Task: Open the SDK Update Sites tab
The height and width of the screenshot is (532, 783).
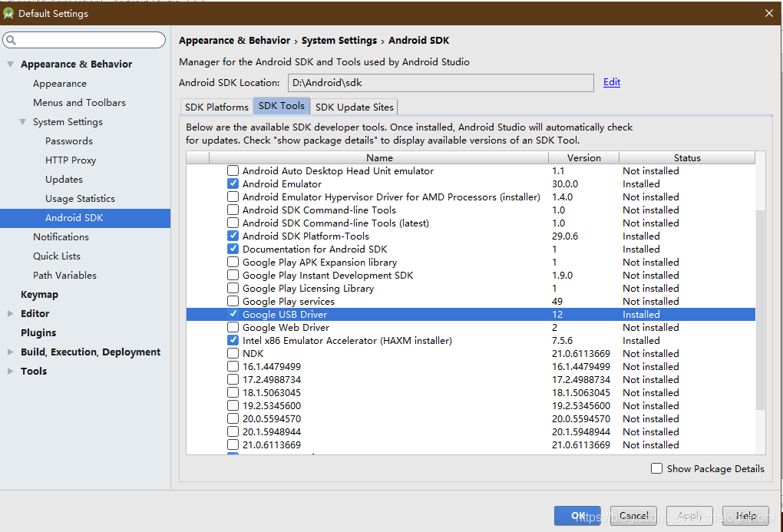Action: [354, 107]
